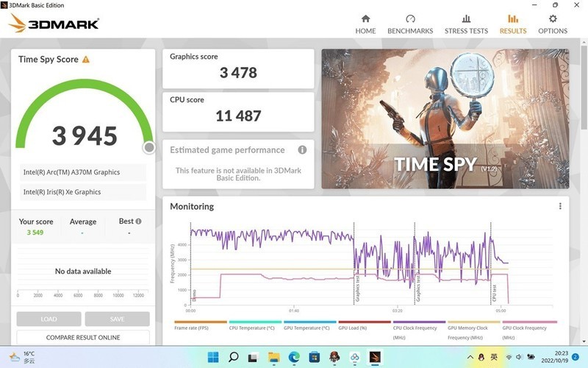
Task: Open Wi-Fi network settings in tray
Action: pyautogui.click(x=509, y=357)
